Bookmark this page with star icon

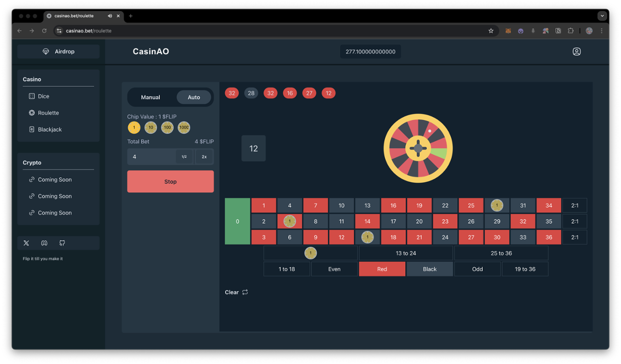(x=491, y=31)
